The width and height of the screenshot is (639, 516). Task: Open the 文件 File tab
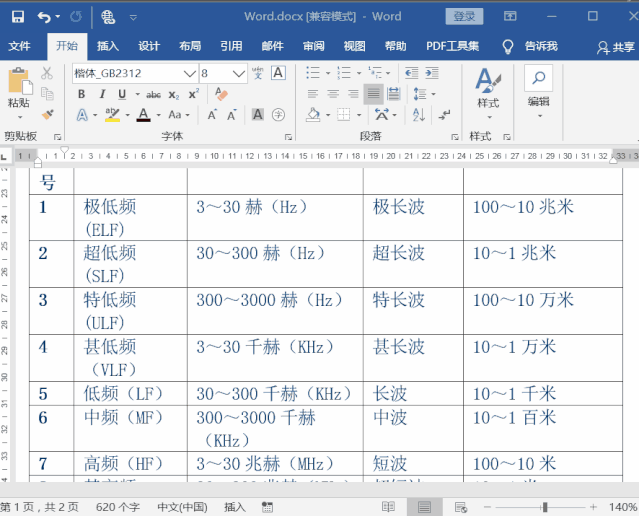tap(20, 46)
